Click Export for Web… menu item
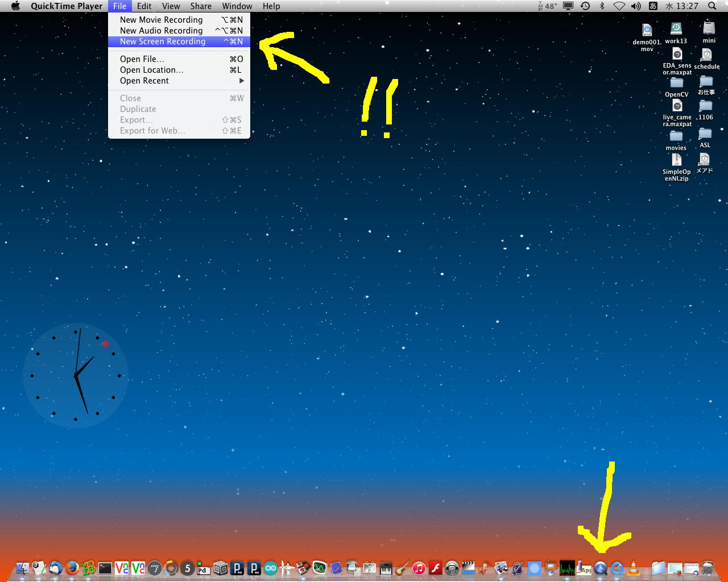The height and width of the screenshot is (582, 728). point(179,131)
